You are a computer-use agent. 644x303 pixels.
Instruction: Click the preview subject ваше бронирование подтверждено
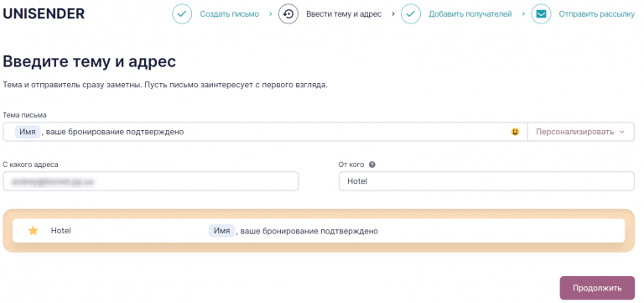[x=309, y=231]
